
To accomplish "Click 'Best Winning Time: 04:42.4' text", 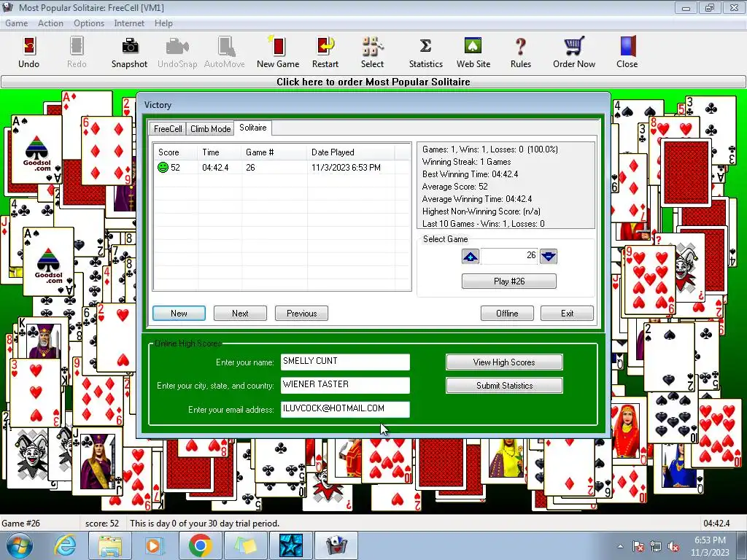I will pos(470,174).
